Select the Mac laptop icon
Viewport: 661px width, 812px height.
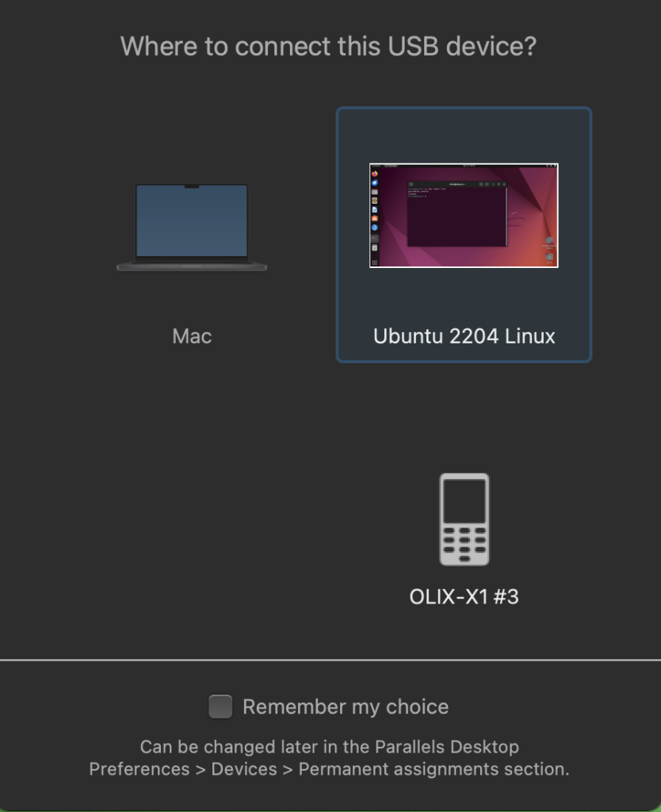192,228
